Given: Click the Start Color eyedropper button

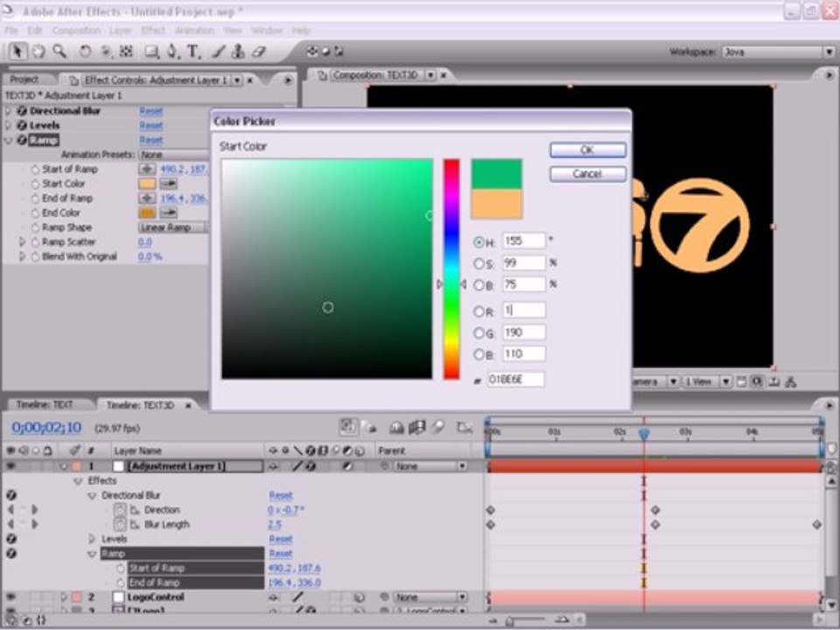Looking at the screenshot, I should click(x=169, y=184).
